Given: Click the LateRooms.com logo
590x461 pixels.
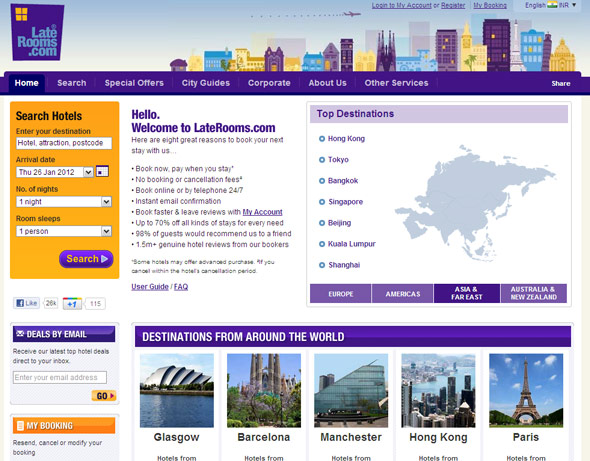Looking at the screenshot, I should coord(37,32).
